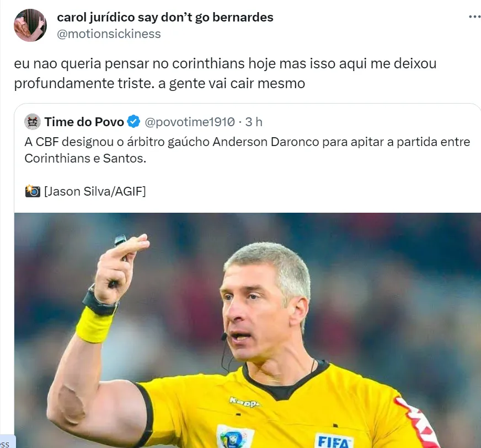Open the @povotime1910 handle
This screenshot has height=448, width=481.
point(190,122)
